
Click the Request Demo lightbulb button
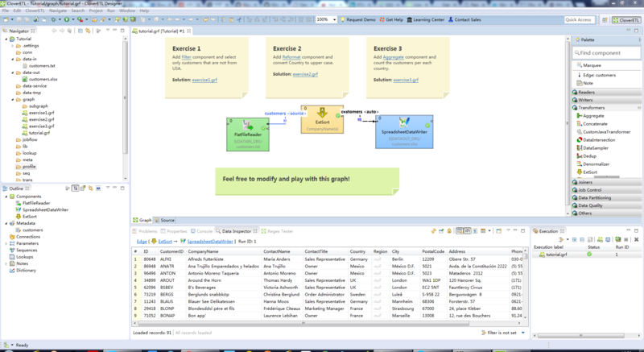[357, 19]
